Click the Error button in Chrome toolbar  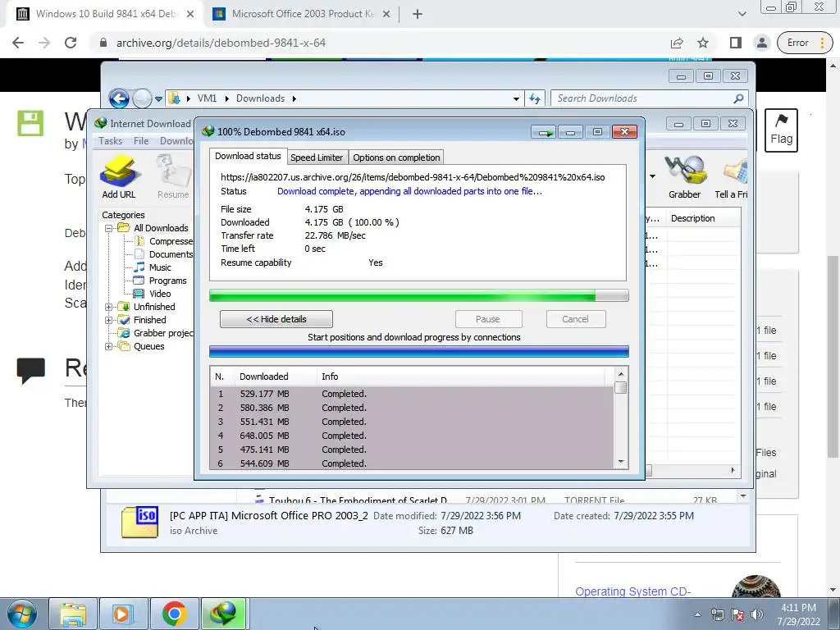point(805,43)
